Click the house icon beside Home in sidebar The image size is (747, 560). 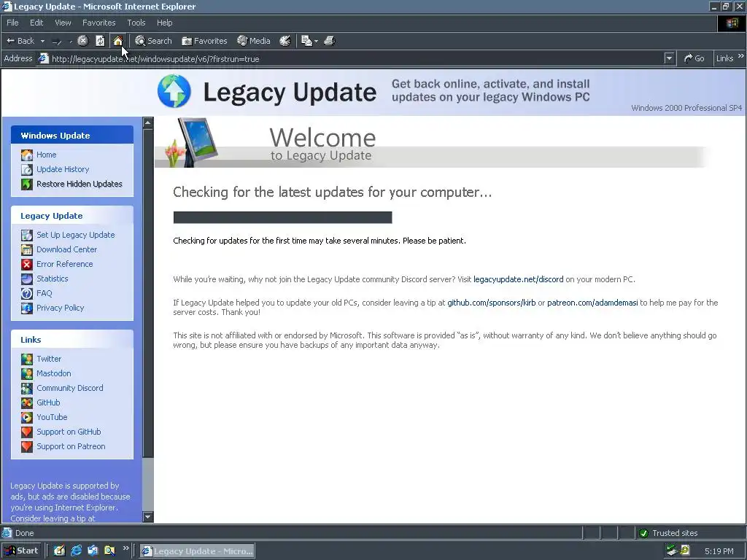(27, 155)
